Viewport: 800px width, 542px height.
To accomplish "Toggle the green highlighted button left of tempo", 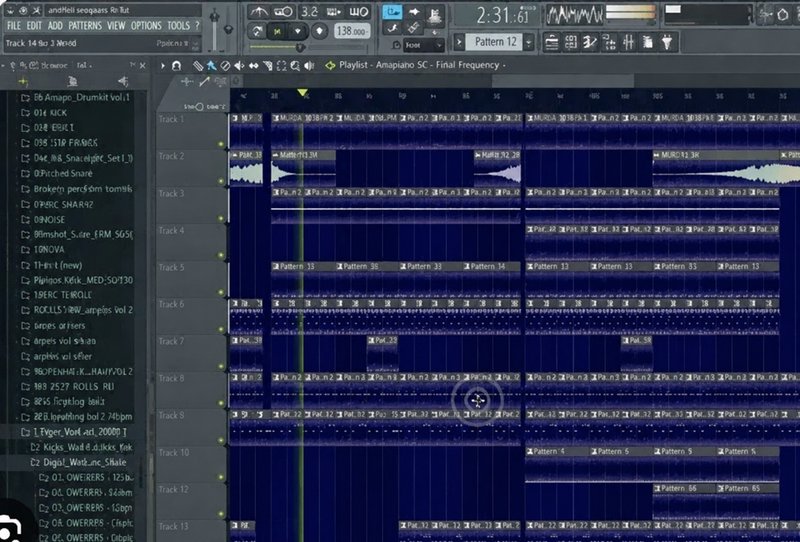I will (277, 32).
